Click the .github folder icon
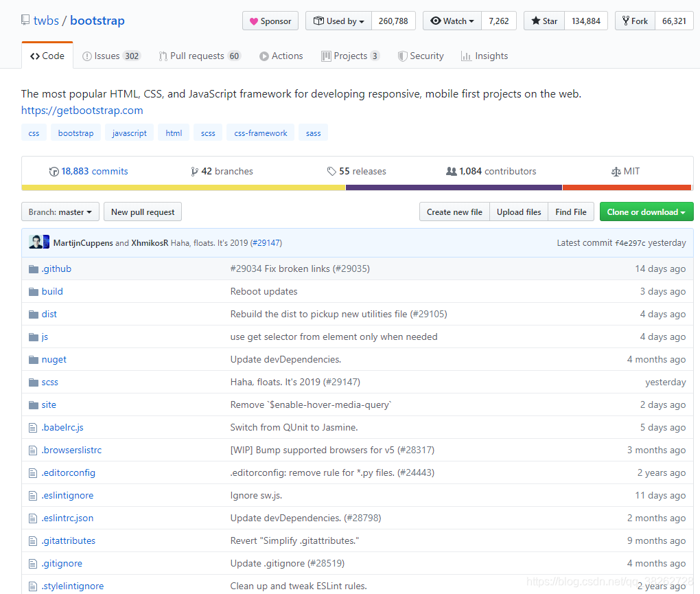The height and width of the screenshot is (594, 700). click(34, 269)
